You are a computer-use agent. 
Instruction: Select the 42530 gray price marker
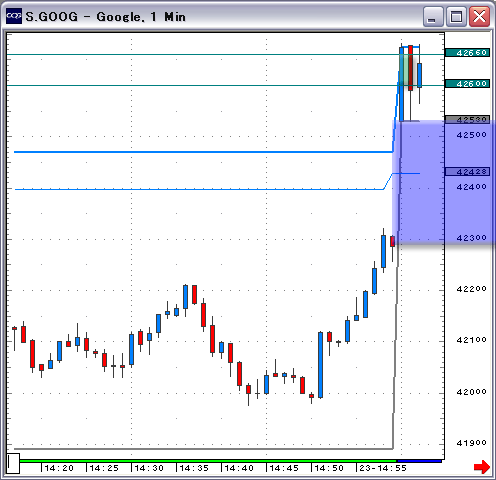467,119
